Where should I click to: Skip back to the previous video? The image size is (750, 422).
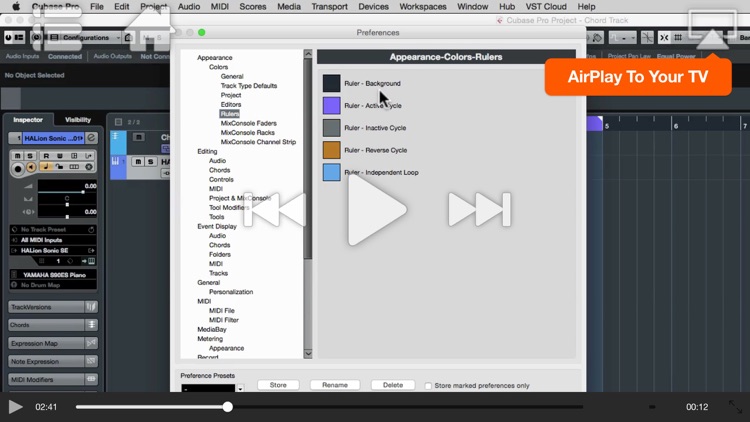pos(275,210)
